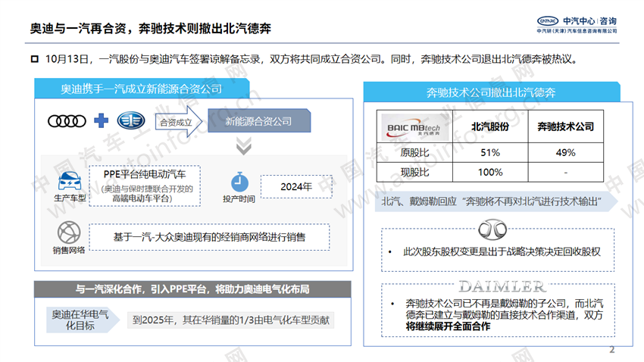Click the 10月13日 intro bullet paragraph

[x=312, y=59]
